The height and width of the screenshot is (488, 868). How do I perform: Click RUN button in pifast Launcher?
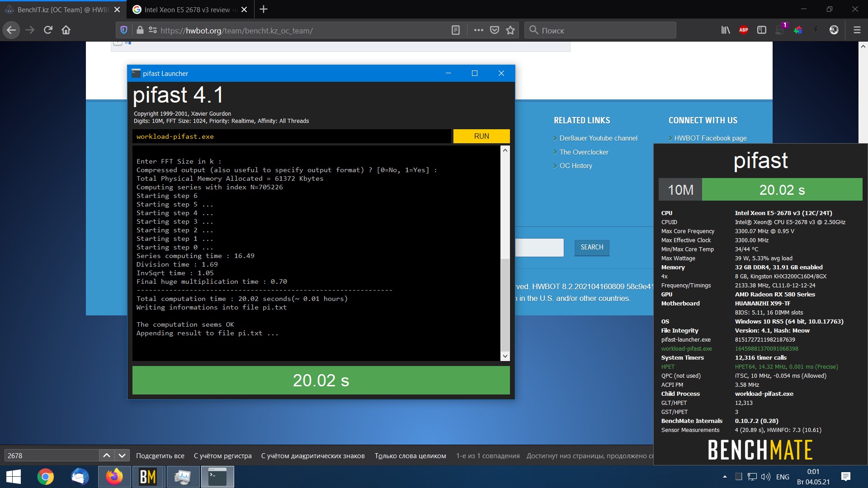point(481,136)
